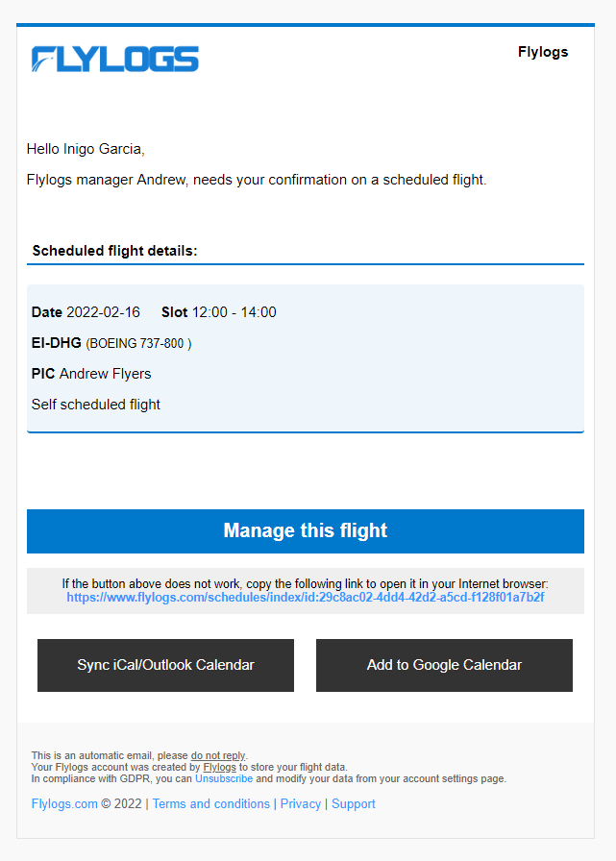Click the Unsubscribe link
The width and height of the screenshot is (616, 861).
click(224, 778)
